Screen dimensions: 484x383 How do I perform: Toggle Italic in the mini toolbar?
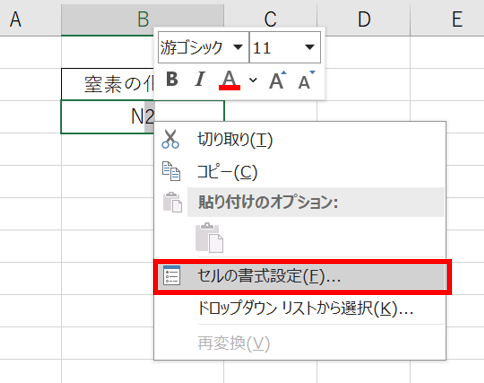coord(200,80)
